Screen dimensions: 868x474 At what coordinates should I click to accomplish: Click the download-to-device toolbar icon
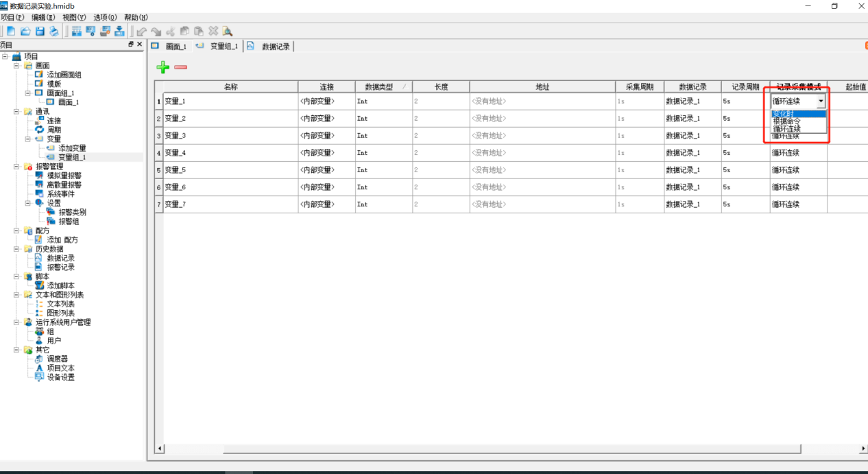[x=119, y=31]
